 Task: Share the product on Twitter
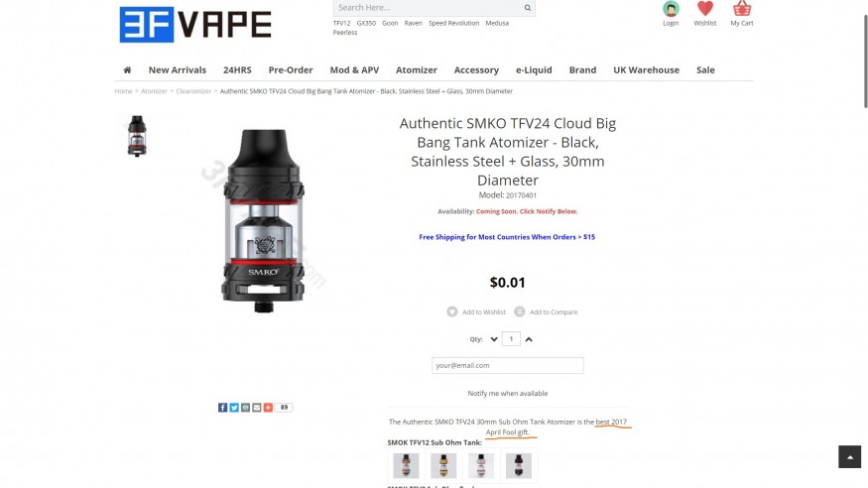pyautogui.click(x=234, y=408)
